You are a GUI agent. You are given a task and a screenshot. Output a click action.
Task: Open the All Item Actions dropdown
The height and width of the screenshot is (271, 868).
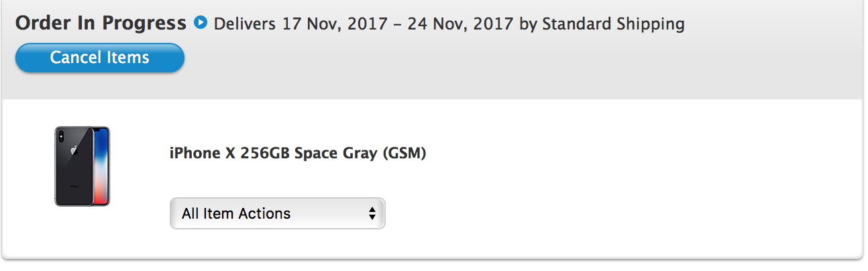(277, 213)
